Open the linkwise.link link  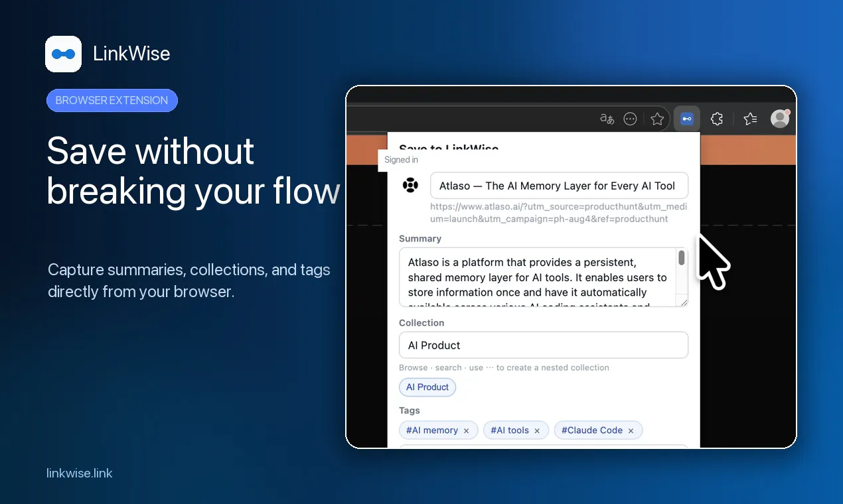(80, 473)
